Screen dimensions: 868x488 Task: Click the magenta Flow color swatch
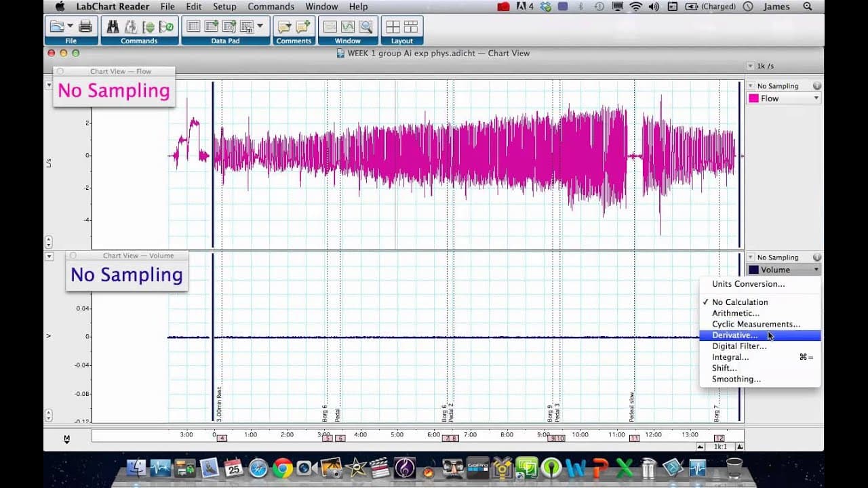753,98
